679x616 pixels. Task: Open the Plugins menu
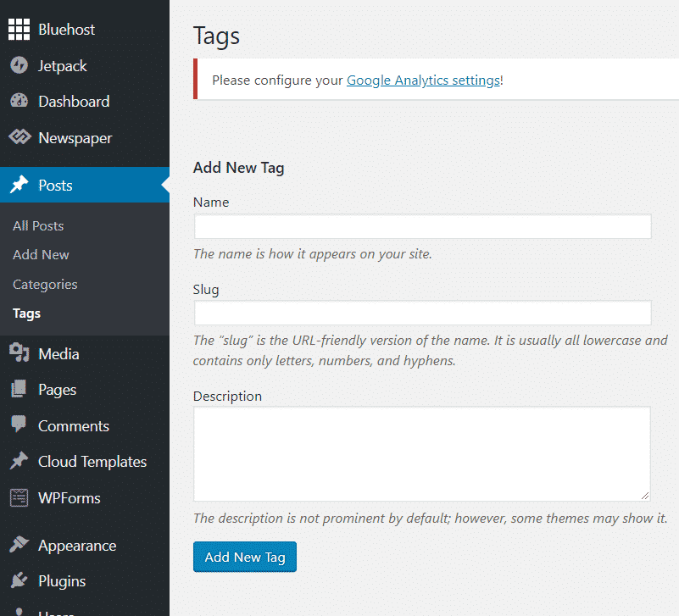[x=62, y=582]
